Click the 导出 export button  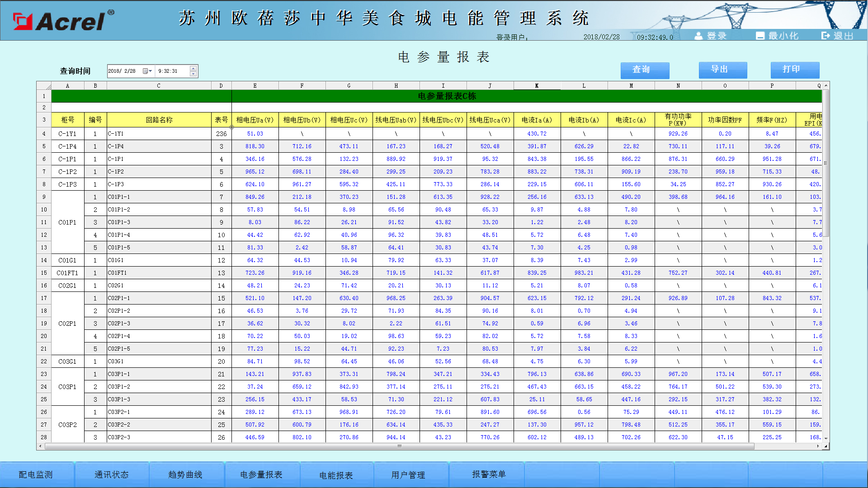click(722, 70)
